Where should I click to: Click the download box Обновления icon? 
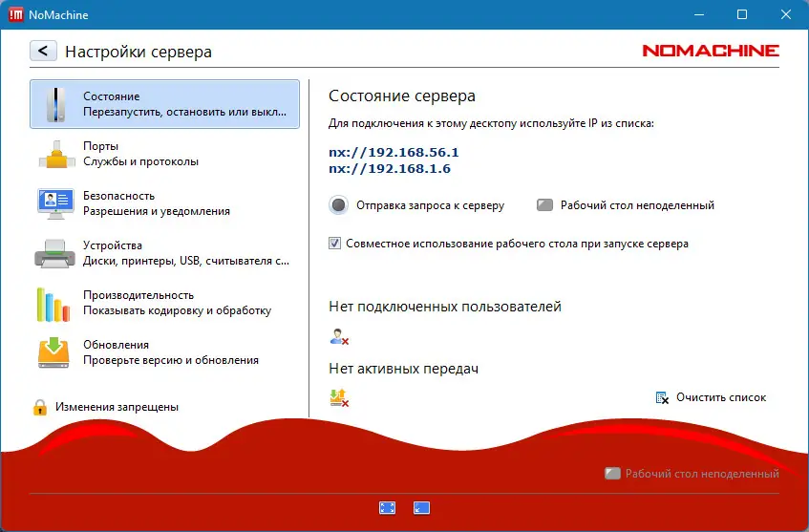point(53,352)
